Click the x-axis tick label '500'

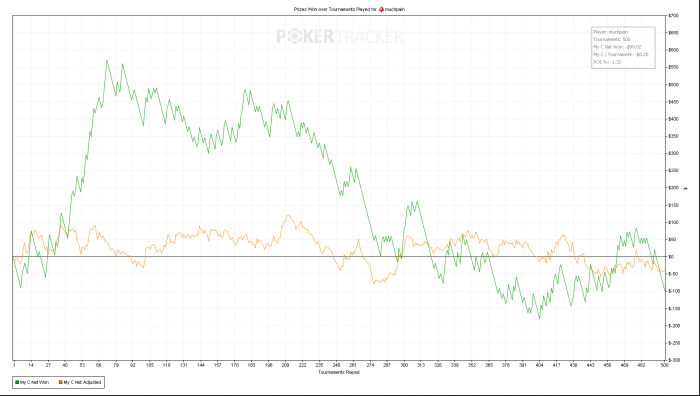(x=665, y=365)
